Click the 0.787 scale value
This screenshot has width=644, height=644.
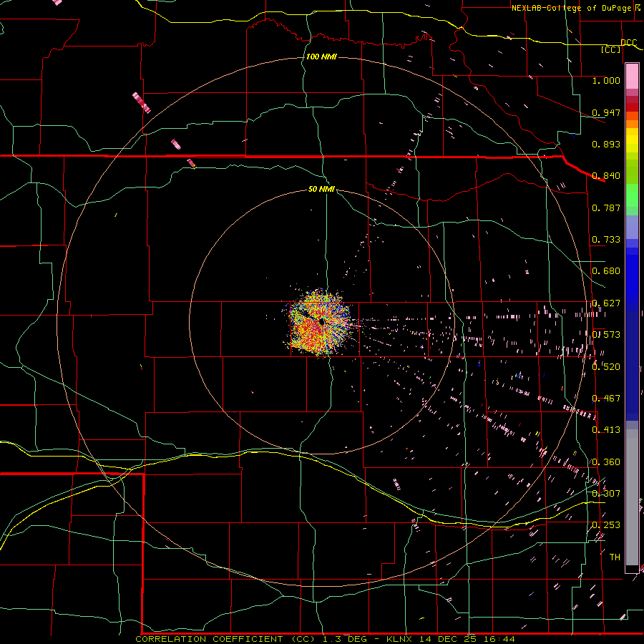(606, 208)
